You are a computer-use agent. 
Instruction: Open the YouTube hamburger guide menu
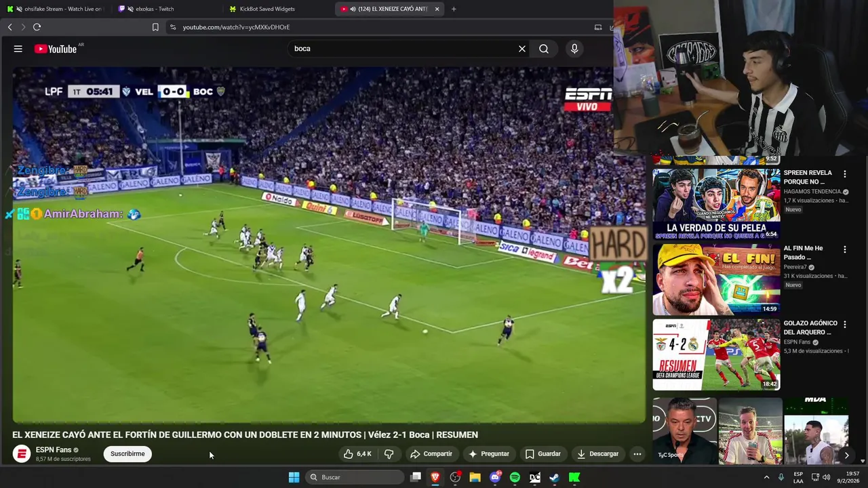[18, 49]
